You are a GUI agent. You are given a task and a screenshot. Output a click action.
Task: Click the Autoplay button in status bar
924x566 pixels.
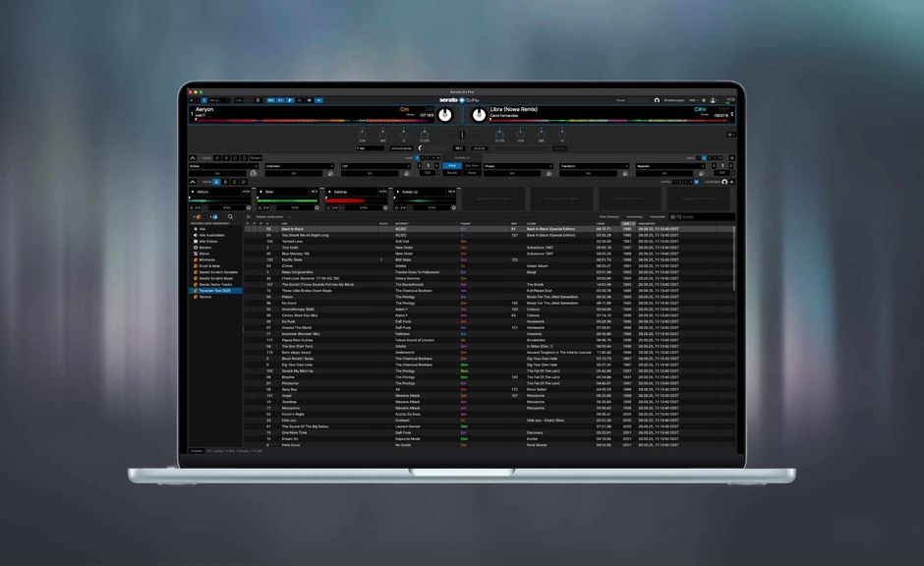pyautogui.click(x=197, y=451)
